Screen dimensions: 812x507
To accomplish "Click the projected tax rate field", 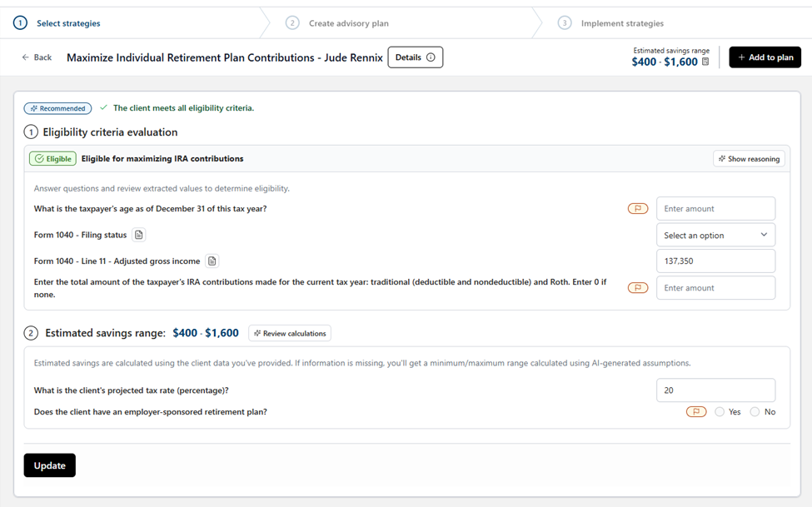I will (x=715, y=390).
